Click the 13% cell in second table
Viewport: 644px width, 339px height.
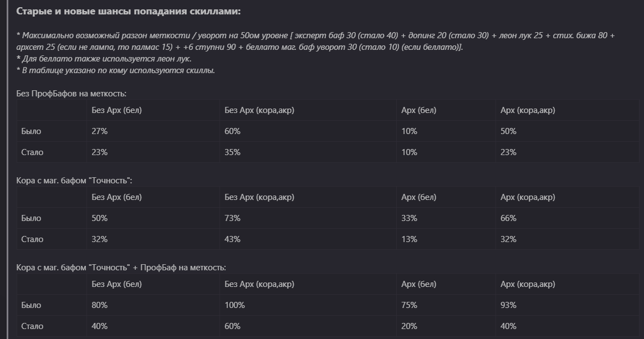[x=446, y=239]
